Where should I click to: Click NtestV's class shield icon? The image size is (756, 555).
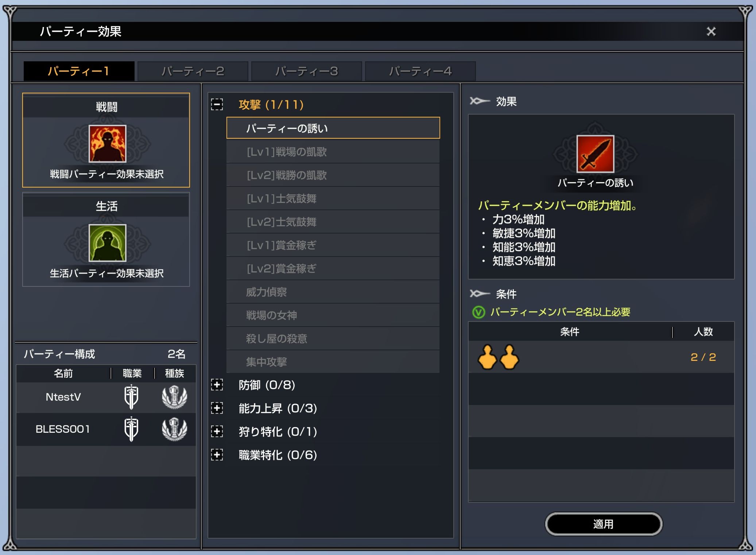[131, 397]
